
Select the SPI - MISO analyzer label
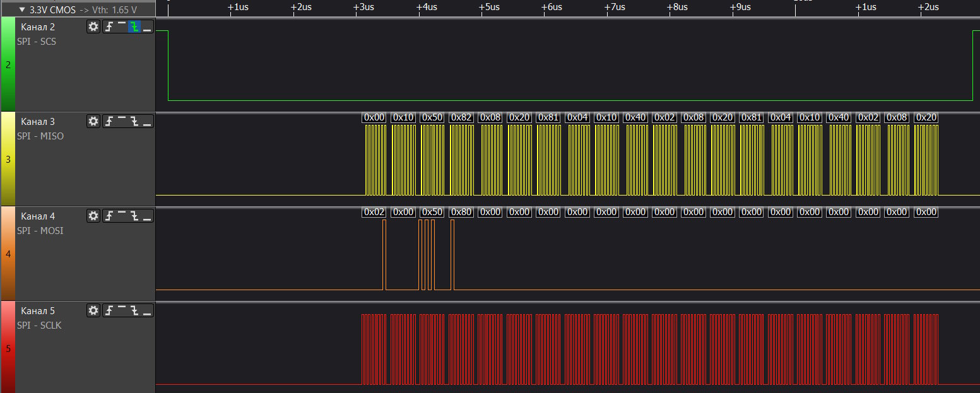click(x=40, y=136)
